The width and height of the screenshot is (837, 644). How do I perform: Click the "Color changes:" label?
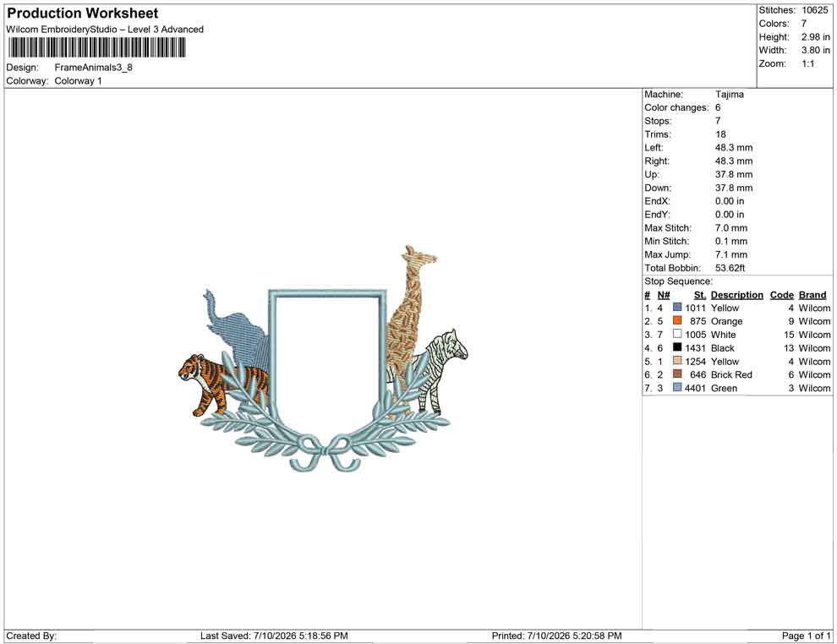click(676, 107)
